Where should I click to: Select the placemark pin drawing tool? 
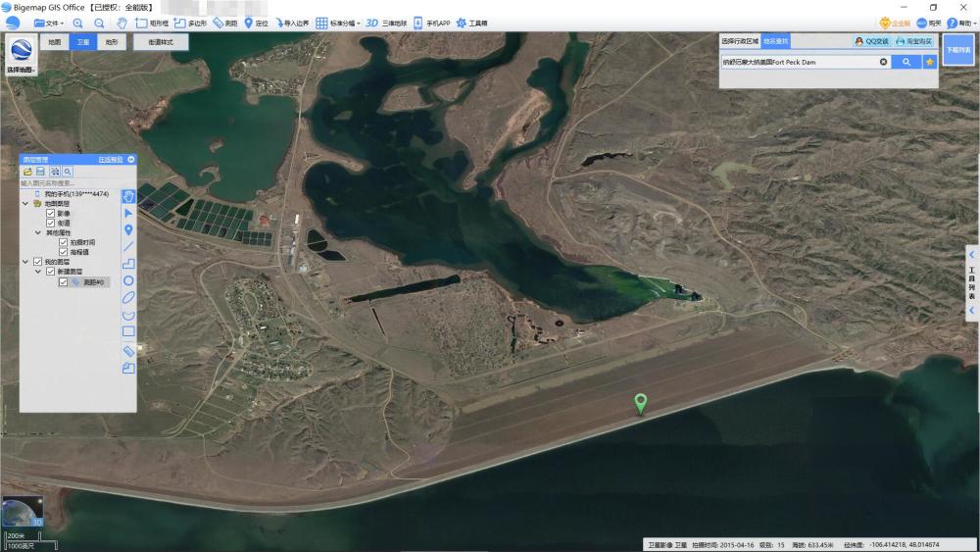coord(128,230)
